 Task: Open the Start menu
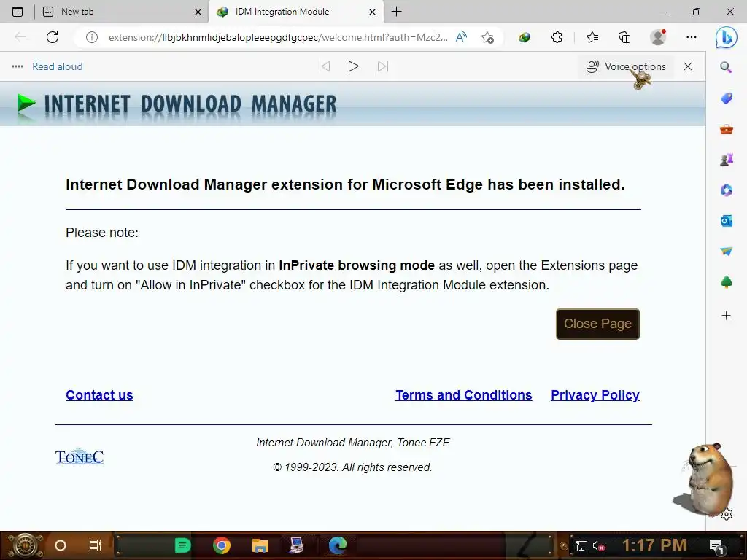[x=25, y=545]
